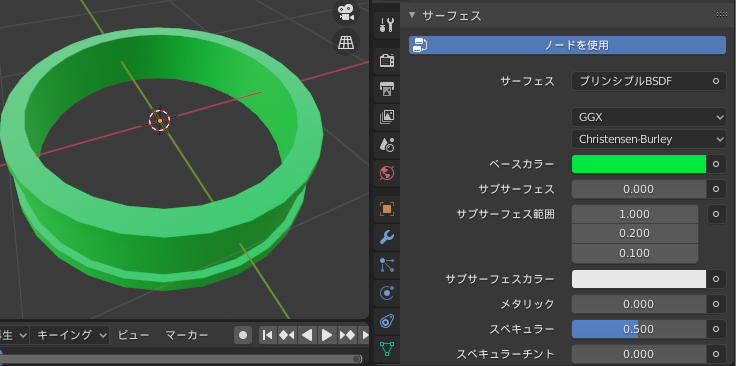Click the サブサーフェス範囲 0.100 field
Image resolution: width=736 pixels, height=366 pixels.
(635, 253)
